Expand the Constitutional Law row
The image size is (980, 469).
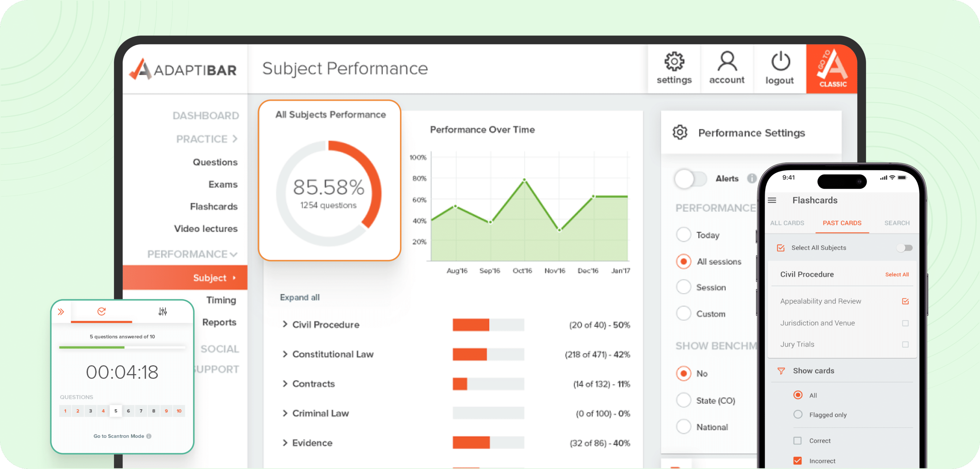pos(285,354)
